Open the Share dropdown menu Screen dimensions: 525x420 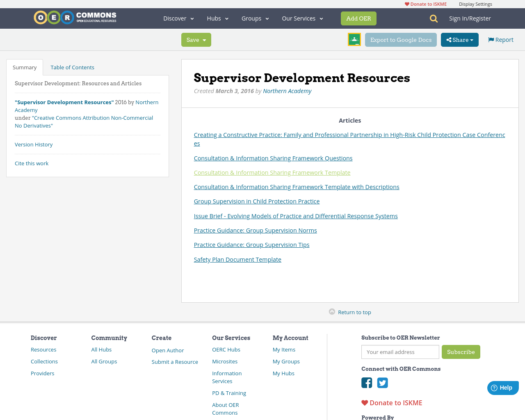click(x=459, y=39)
